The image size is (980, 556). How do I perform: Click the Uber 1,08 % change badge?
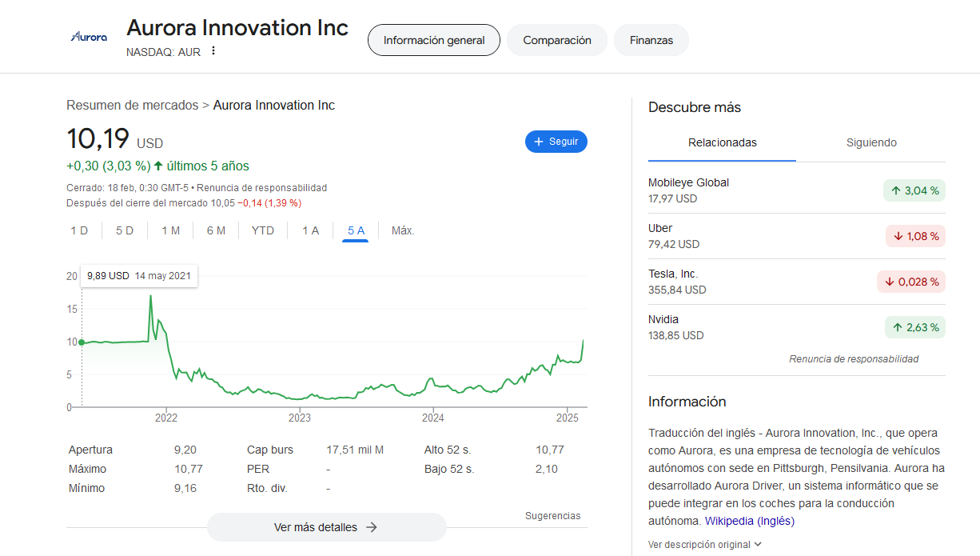(x=915, y=236)
